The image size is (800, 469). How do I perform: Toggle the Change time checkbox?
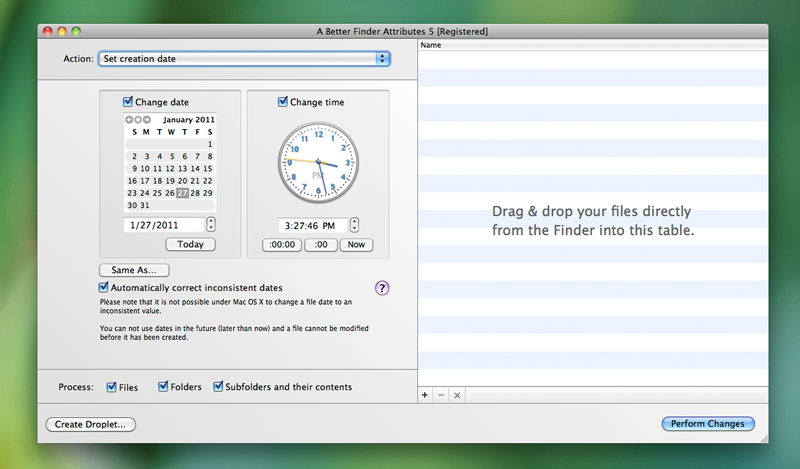tap(283, 102)
